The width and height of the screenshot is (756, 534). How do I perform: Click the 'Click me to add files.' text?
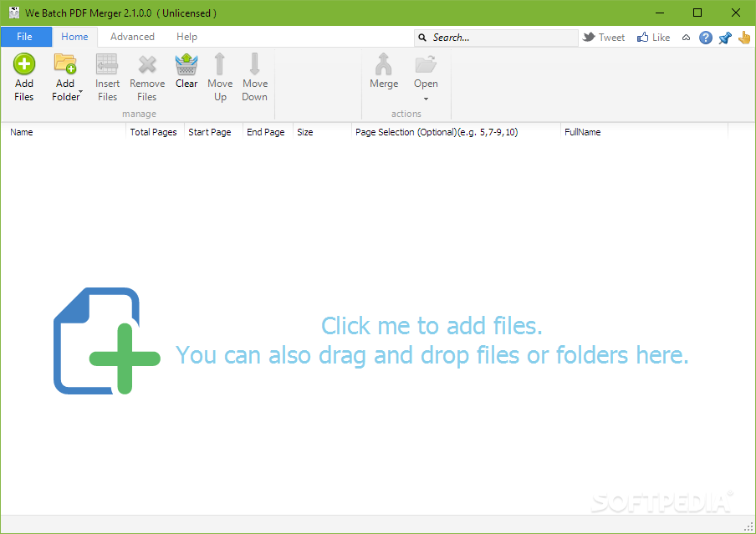(432, 326)
